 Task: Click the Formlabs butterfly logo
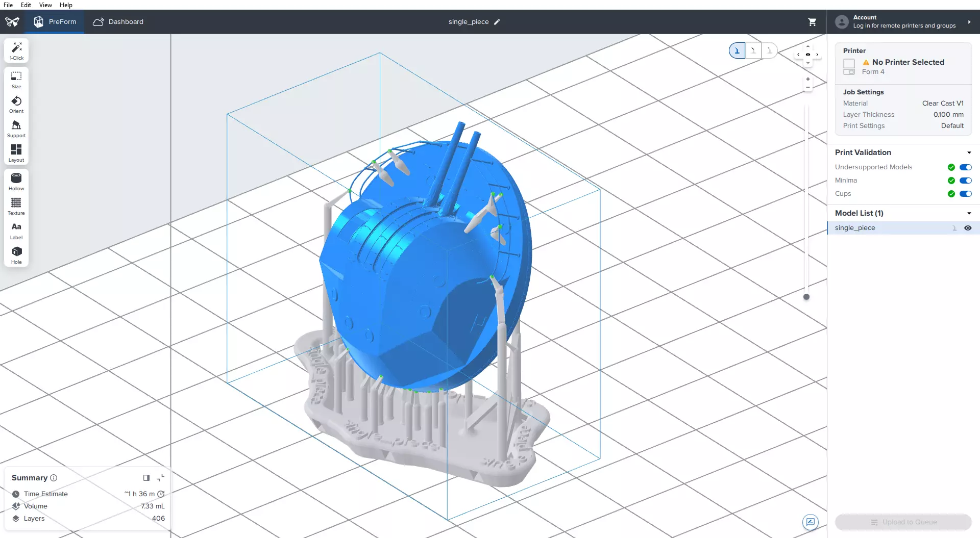(x=12, y=22)
